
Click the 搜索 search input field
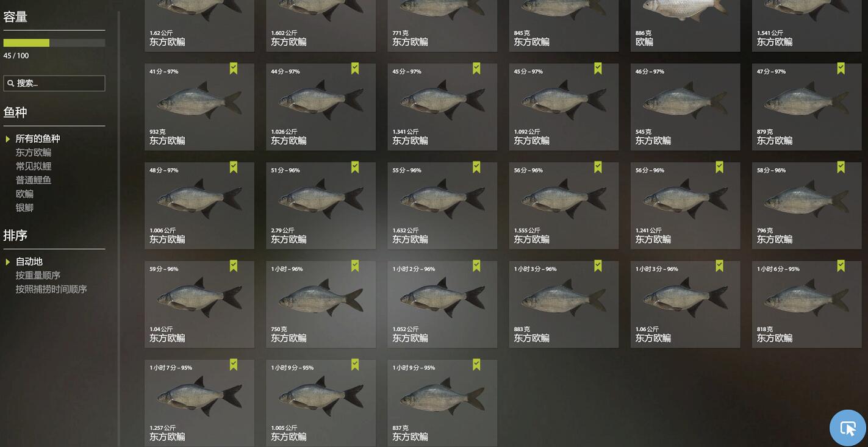click(x=54, y=83)
